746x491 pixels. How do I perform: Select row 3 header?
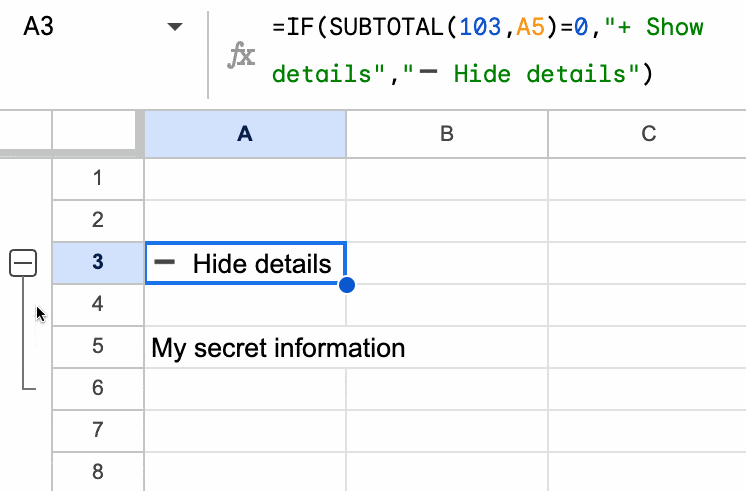click(98, 263)
